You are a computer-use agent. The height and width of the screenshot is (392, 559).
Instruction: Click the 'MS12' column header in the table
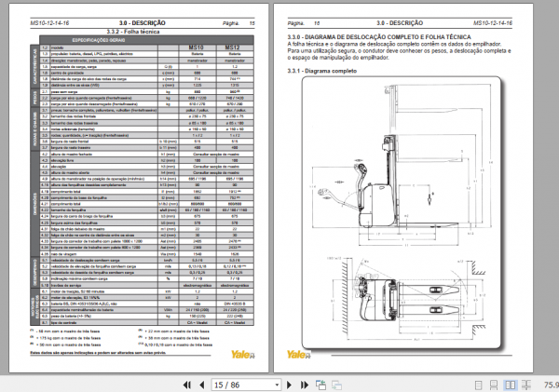pyautogui.click(x=232, y=47)
